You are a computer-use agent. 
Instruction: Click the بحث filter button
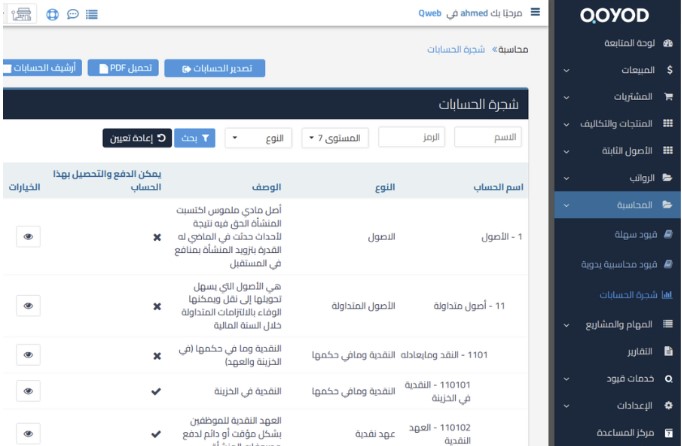[194, 138]
